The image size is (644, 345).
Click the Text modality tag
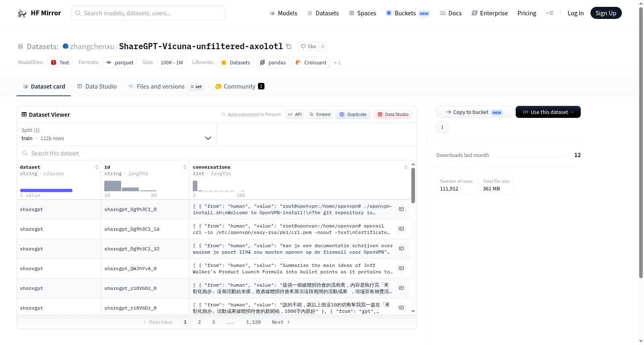click(x=60, y=62)
